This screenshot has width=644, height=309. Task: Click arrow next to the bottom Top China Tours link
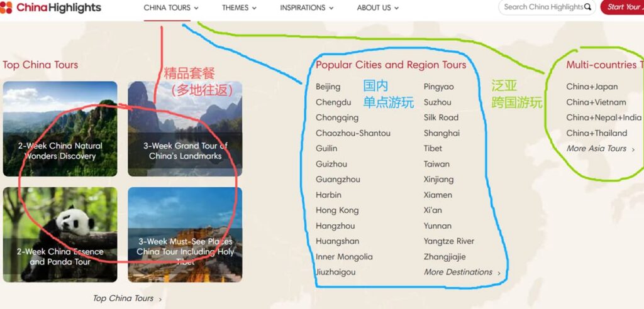[160, 300]
